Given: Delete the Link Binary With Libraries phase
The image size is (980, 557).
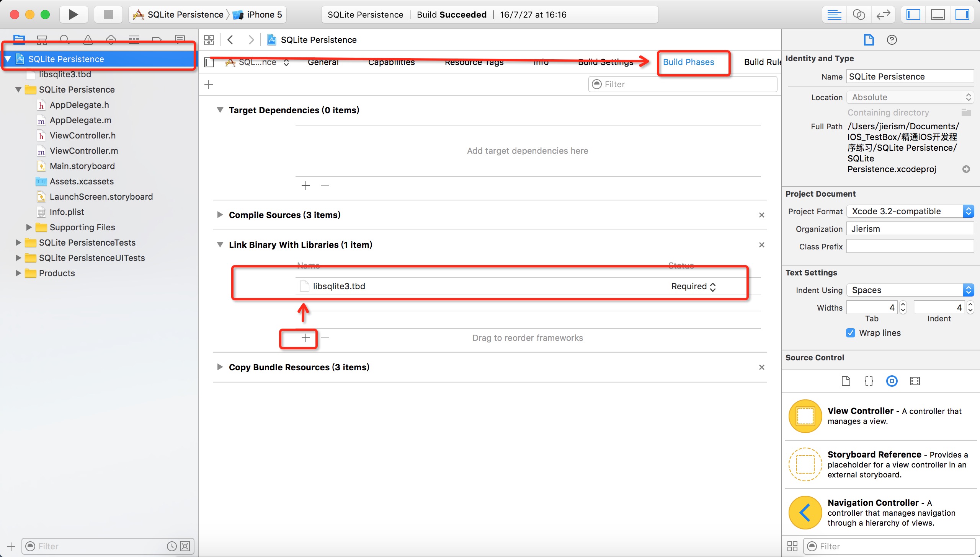Looking at the screenshot, I should [762, 245].
